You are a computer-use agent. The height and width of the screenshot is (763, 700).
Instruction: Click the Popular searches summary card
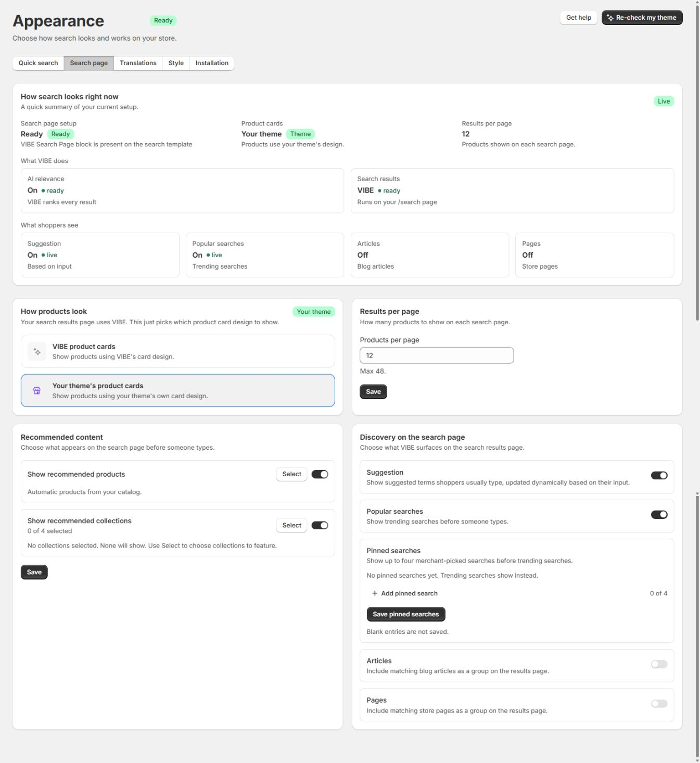tap(265, 255)
